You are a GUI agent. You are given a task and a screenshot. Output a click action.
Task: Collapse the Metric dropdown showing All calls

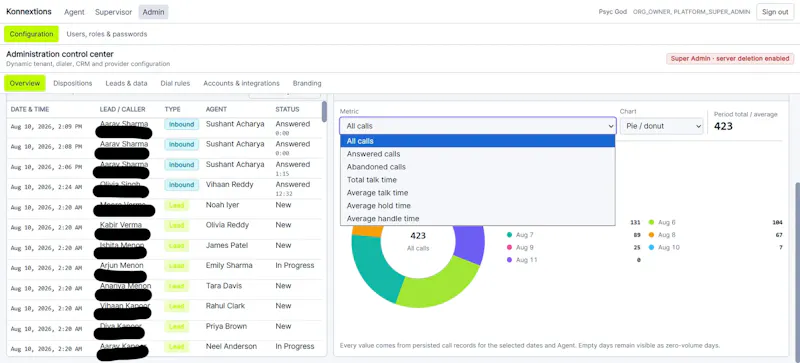click(478, 126)
